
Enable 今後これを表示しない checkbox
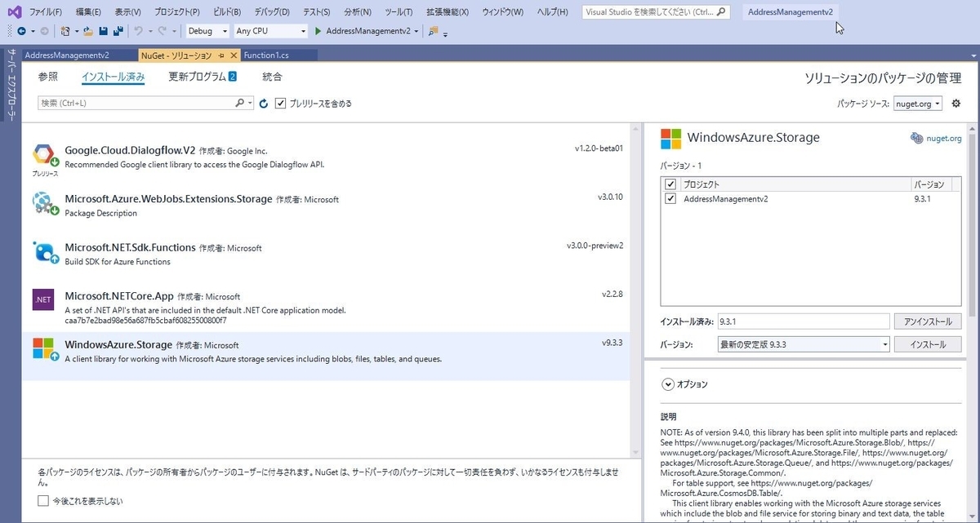[x=42, y=501]
